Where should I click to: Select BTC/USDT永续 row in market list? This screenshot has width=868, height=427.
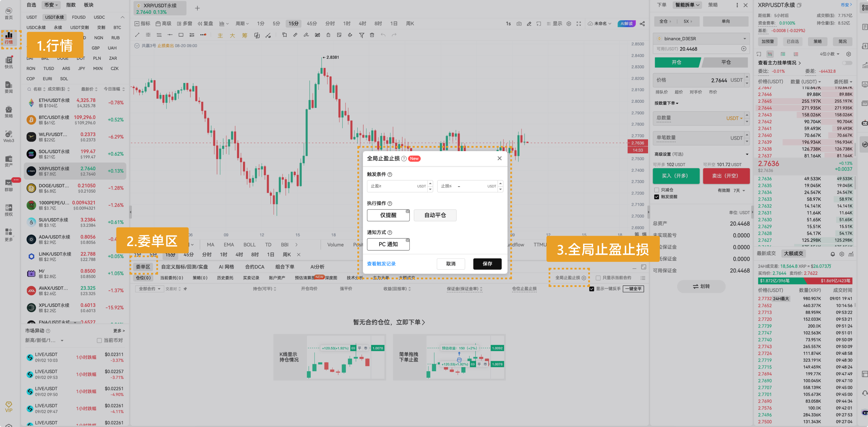click(x=75, y=120)
